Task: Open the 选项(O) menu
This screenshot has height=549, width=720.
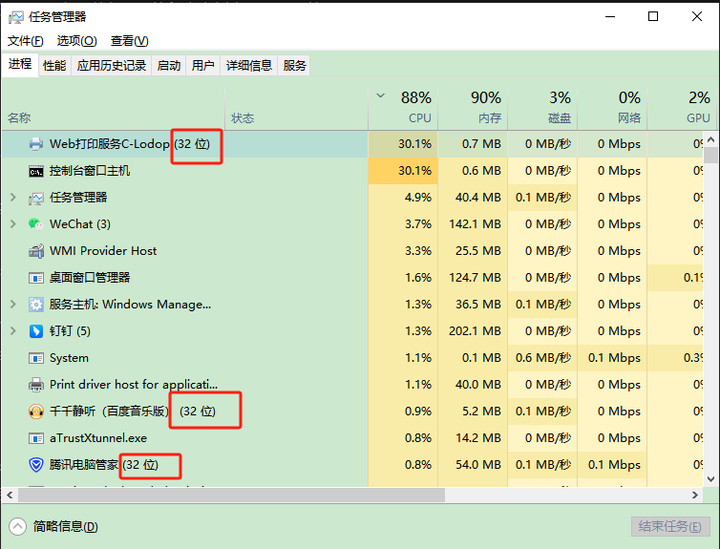Action: 77,41
